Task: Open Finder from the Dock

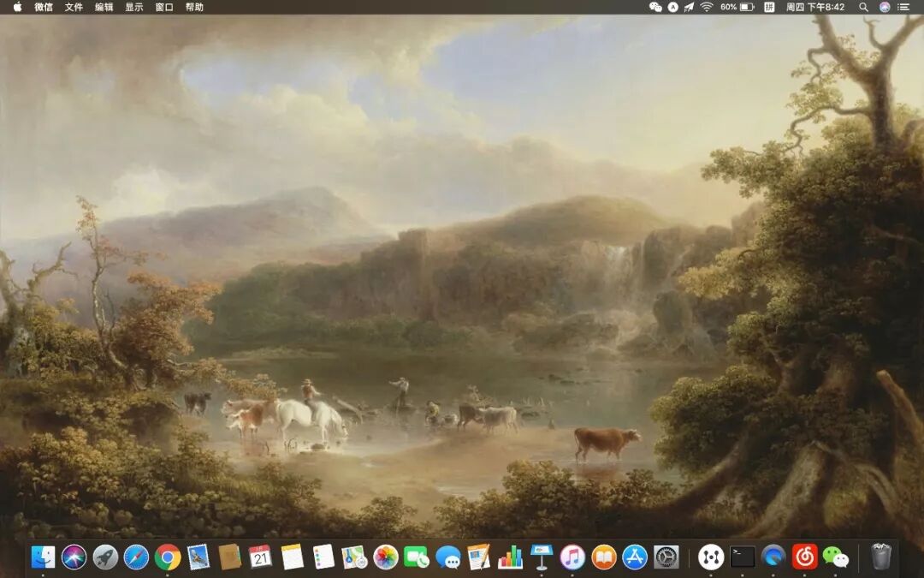Action: [43, 557]
